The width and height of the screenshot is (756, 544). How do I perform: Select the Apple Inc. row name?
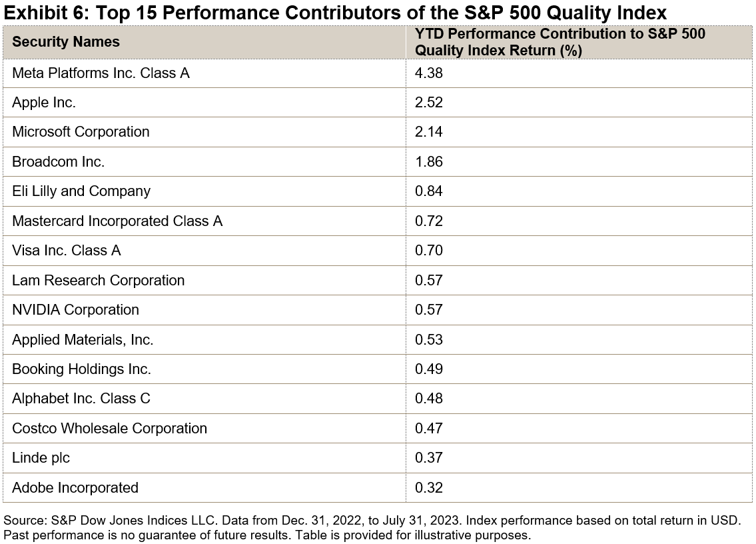point(44,103)
